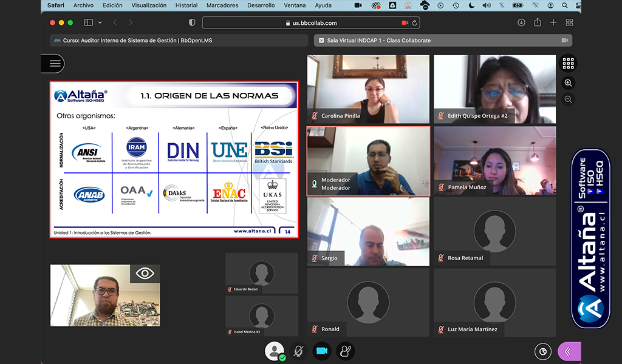Viewport: 622px width, 364px height.
Task: Select Sergio's video tile
Action: [368, 232]
